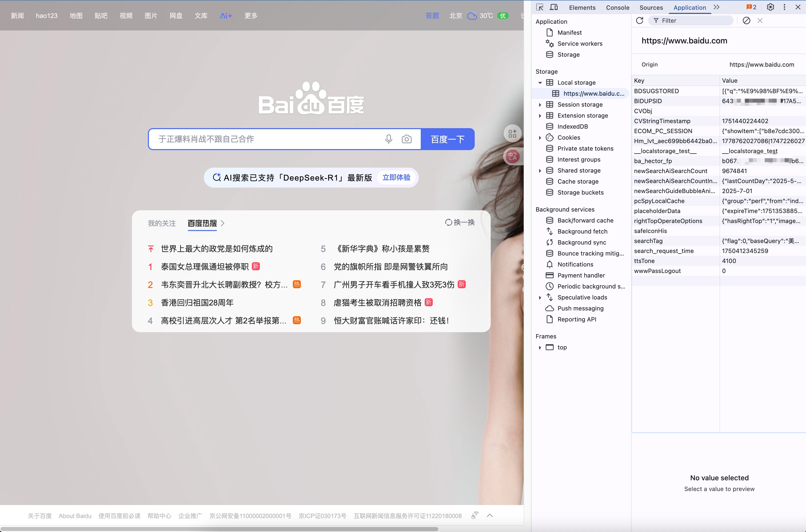Expand the Speculative loads tree

[x=540, y=297]
